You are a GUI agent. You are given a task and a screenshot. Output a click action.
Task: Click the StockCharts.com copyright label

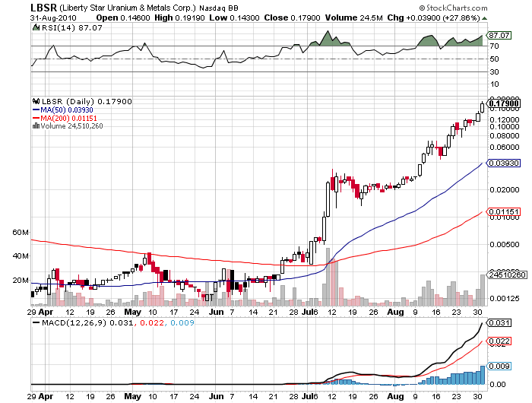(x=454, y=8)
